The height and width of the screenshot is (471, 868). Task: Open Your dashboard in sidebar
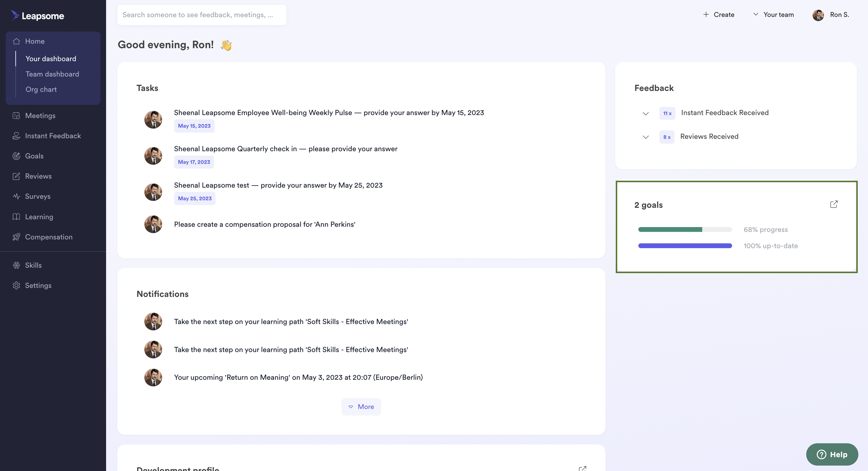tap(51, 59)
